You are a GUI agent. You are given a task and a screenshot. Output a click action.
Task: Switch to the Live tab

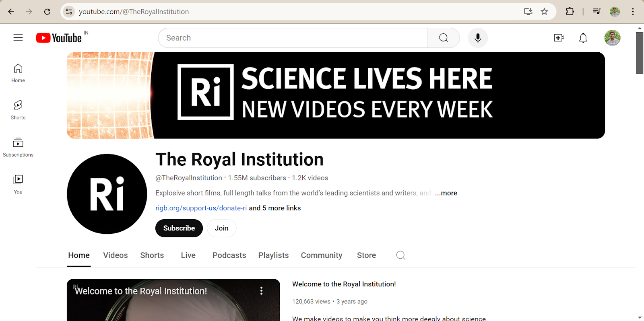pos(188,255)
